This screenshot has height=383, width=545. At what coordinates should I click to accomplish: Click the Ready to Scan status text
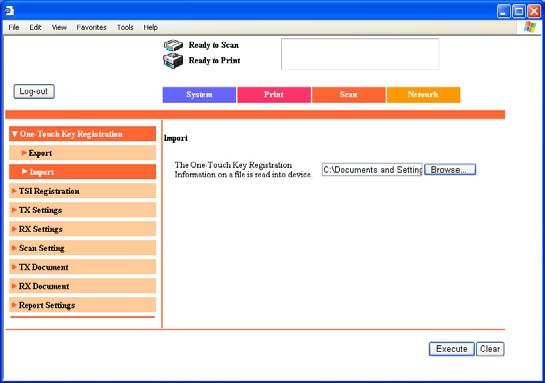[214, 45]
